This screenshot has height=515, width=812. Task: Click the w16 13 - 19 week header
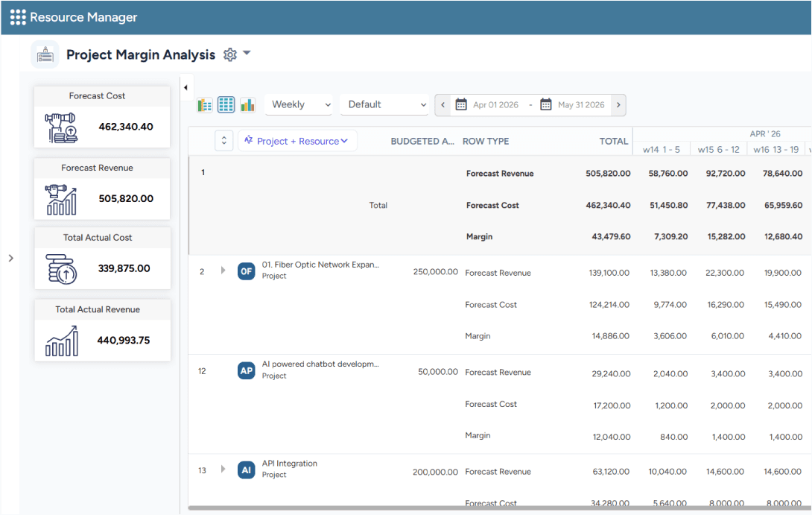coord(775,149)
